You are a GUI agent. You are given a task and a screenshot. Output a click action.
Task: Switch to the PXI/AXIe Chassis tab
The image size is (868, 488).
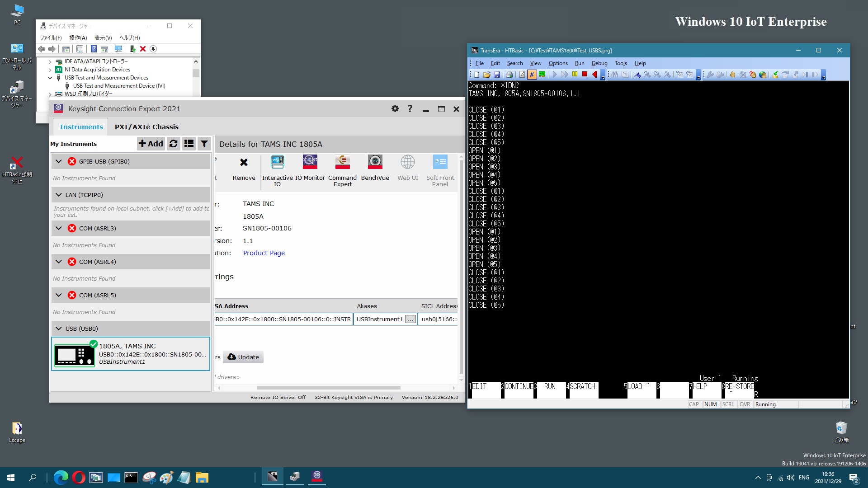click(x=146, y=127)
